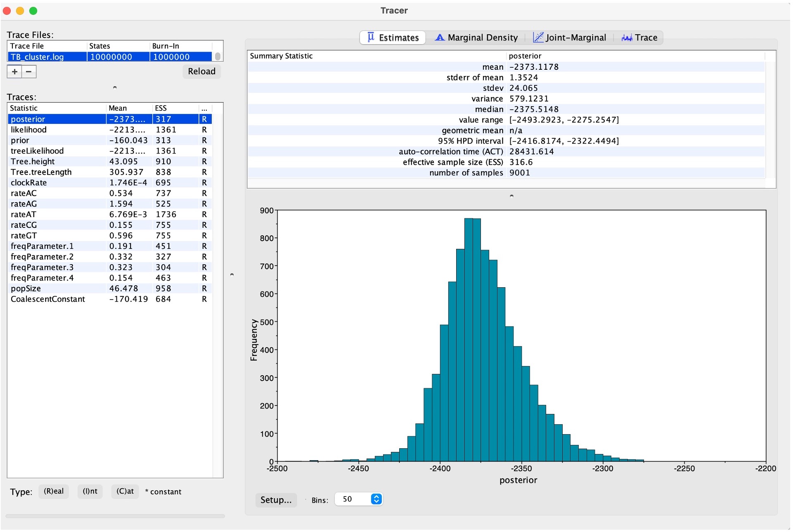Click the Trace File column header

click(47, 46)
